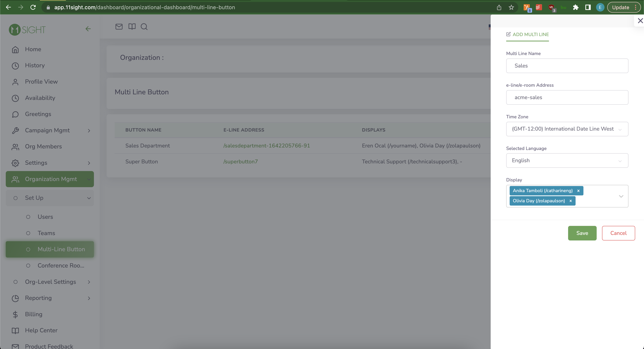The height and width of the screenshot is (349, 644).
Task: Collapse the Set Up section
Action: pos(89,198)
